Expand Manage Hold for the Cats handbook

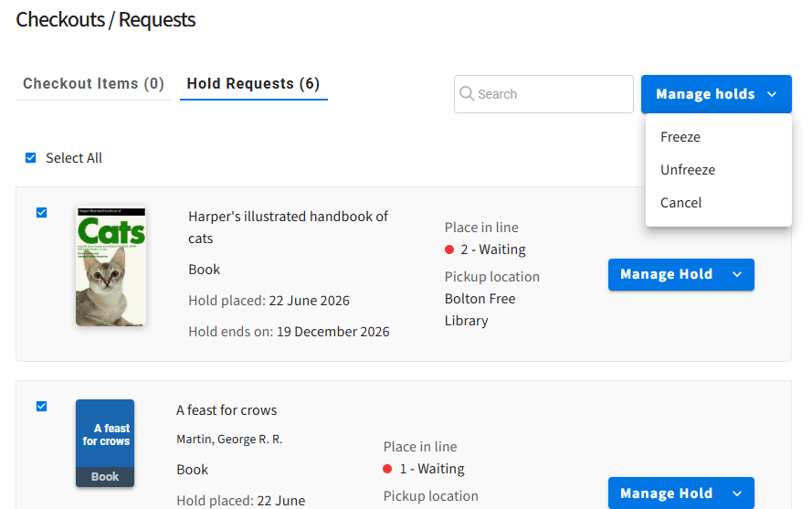coord(681,274)
